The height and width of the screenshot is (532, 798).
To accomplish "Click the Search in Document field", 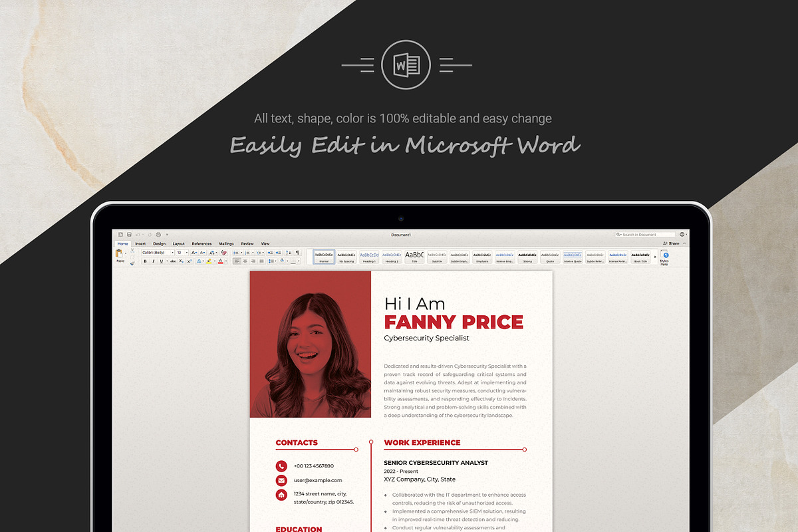I will tap(645, 234).
